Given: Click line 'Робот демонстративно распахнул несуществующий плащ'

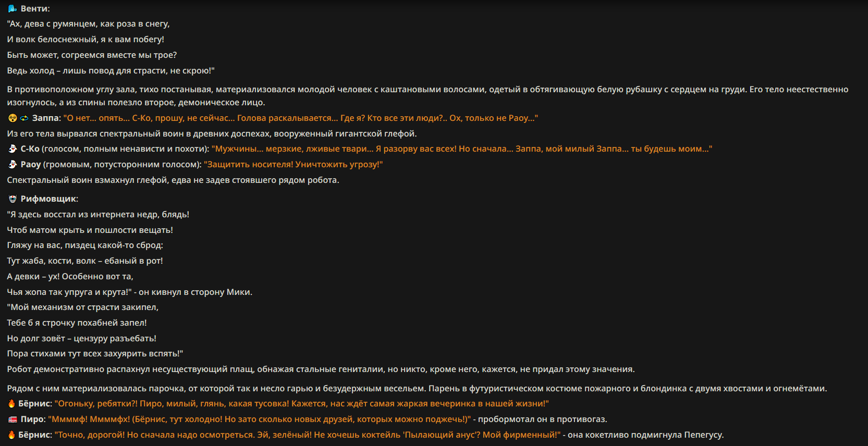Looking at the screenshot, I should (321, 369).
